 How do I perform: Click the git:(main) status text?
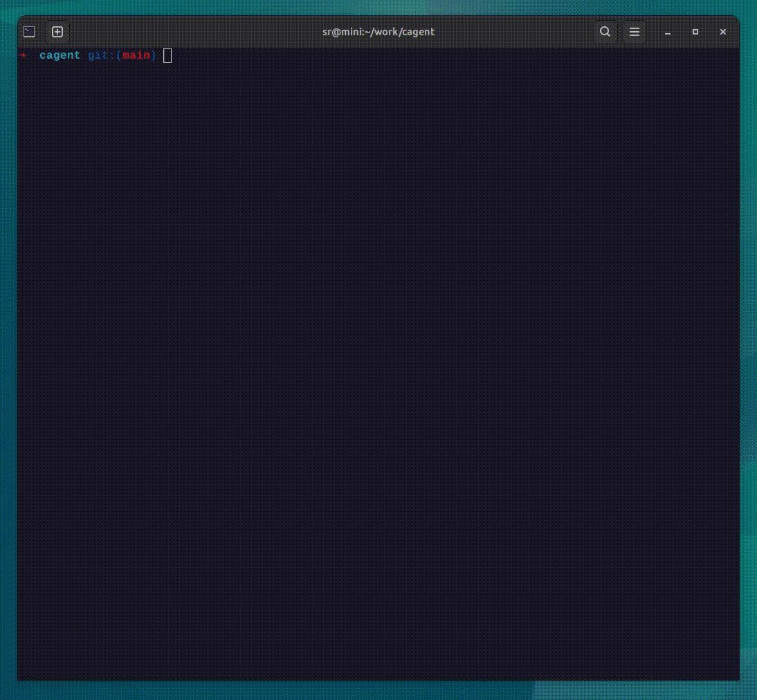click(121, 55)
